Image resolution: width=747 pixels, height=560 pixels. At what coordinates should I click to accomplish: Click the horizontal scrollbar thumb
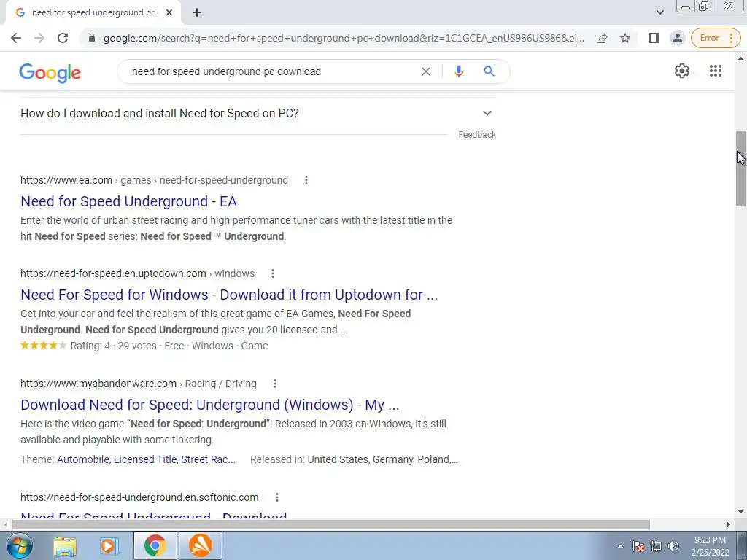[331, 524]
